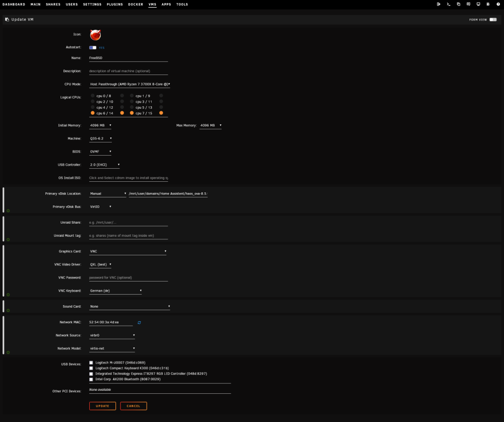Click the logout icon in top bar
The image size is (504, 422).
[x=438, y=4]
